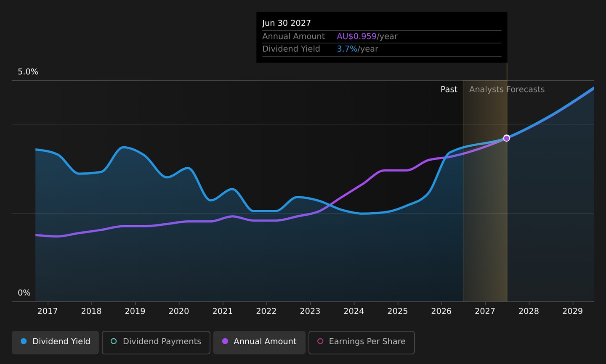Toggle the Dividend Yield legend button
606x364 pixels.
[55, 342]
